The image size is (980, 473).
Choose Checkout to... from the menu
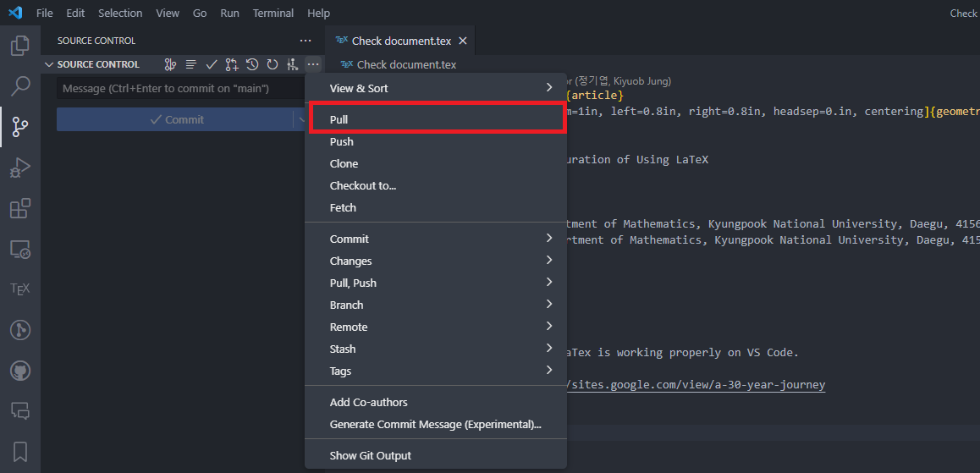click(436, 185)
